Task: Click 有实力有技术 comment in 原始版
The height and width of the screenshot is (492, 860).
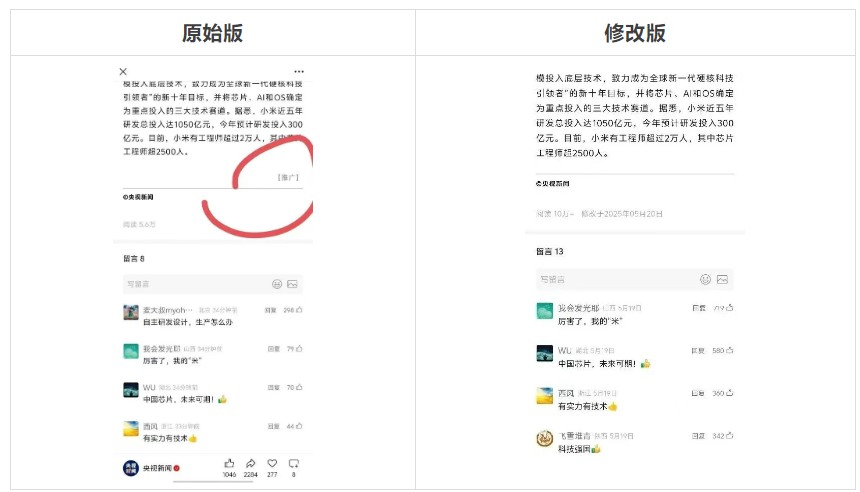Action: (x=170, y=438)
